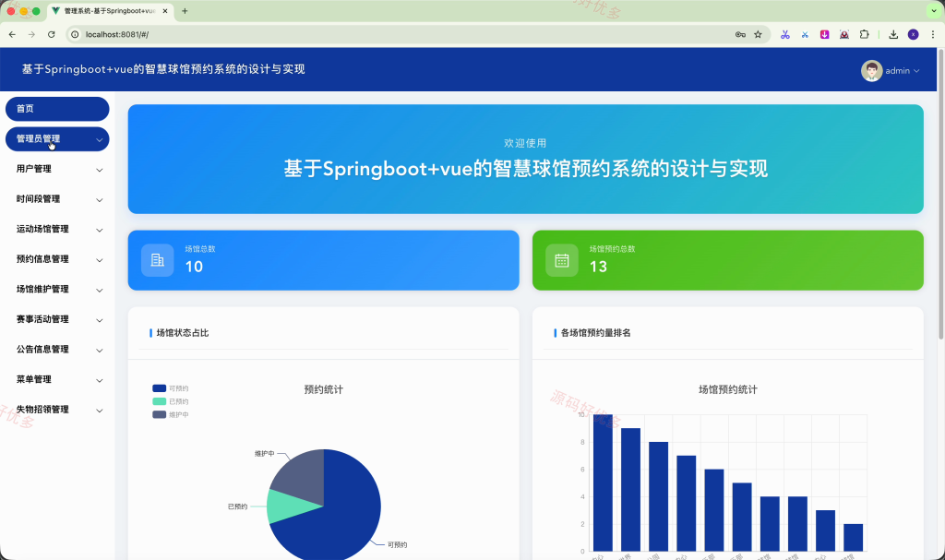The image size is (945, 560).
Task: Click the small blue scissors extension icon
Action: tap(805, 34)
